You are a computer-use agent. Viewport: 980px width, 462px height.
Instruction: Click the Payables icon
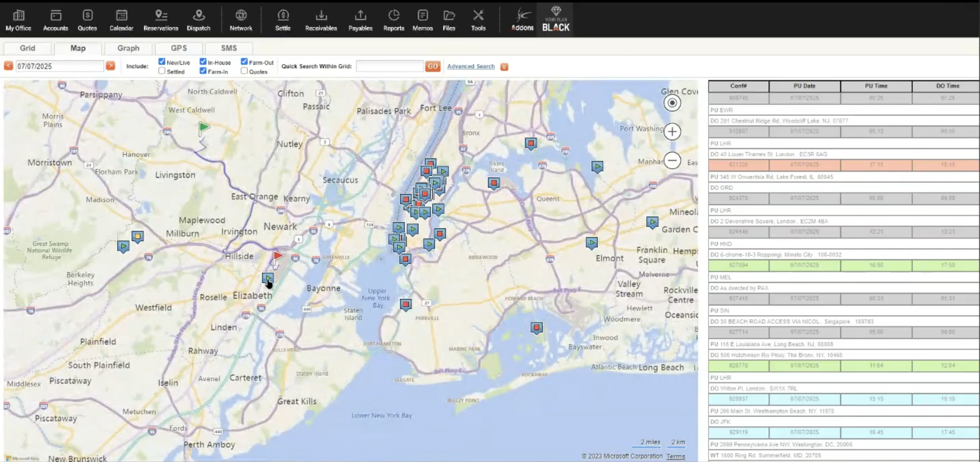pos(360,19)
